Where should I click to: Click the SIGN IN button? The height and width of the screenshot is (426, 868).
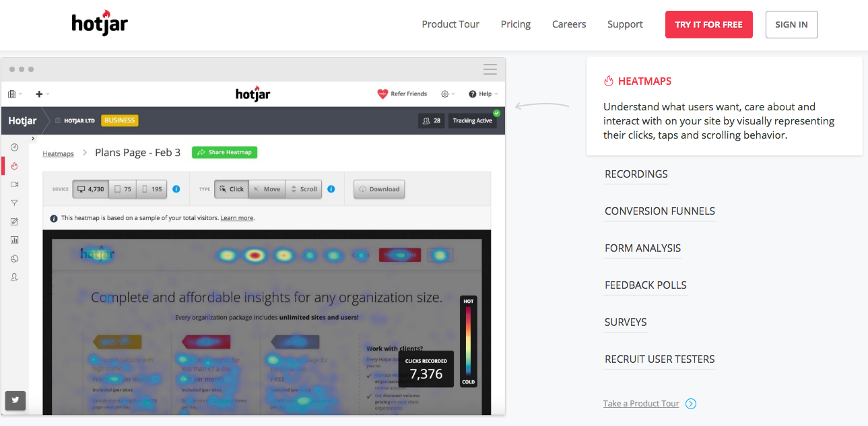point(792,24)
